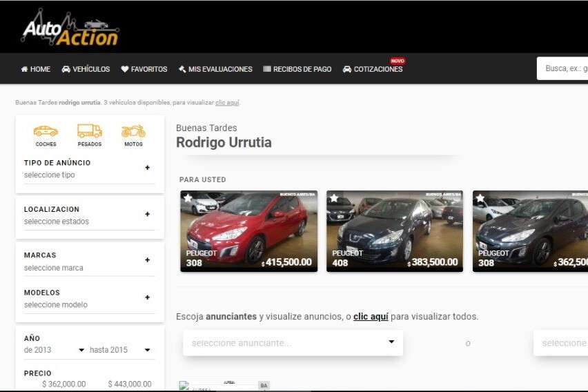This screenshot has width=588, height=392.
Task: Favorite the red Peugeot 308 star
Action: click(188, 197)
